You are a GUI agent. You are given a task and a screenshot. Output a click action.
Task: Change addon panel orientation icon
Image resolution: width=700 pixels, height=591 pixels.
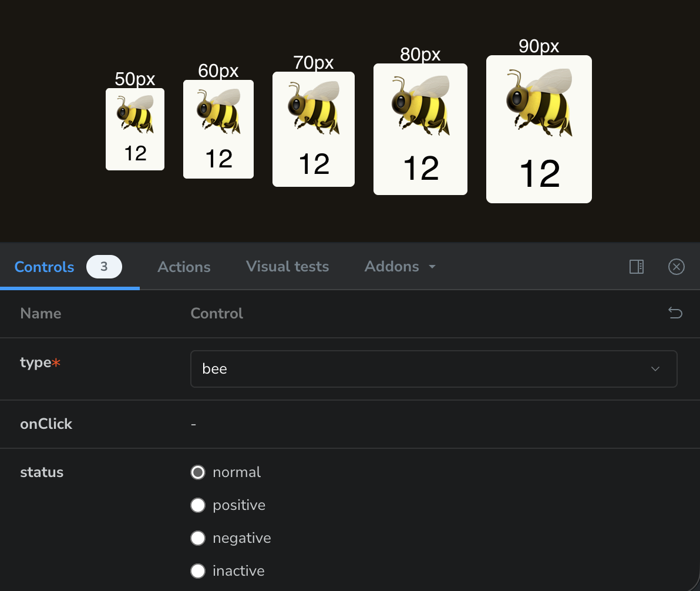(636, 267)
